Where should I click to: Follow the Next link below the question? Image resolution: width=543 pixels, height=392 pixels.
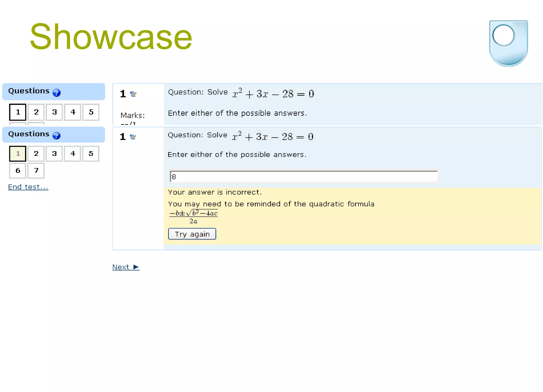(126, 267)
